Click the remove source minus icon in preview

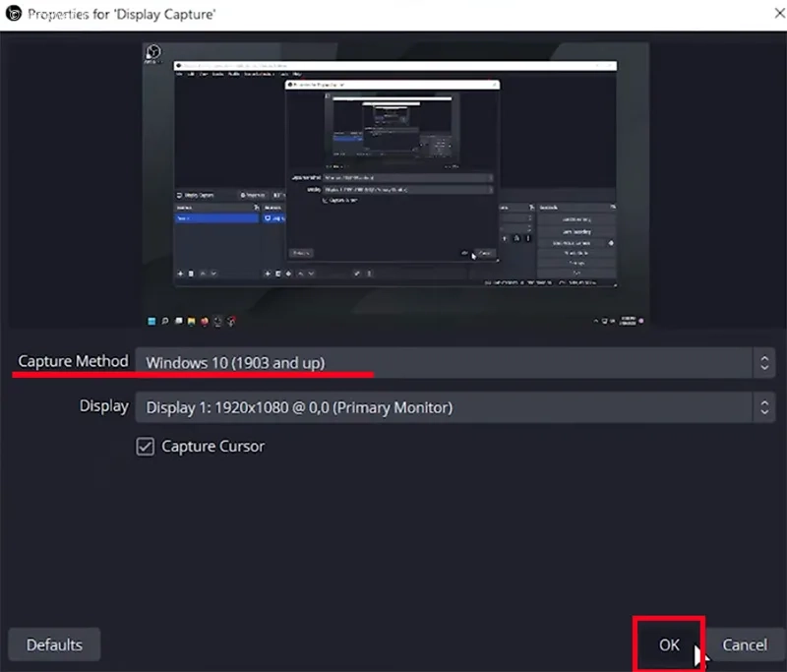[x=277, y=273]
